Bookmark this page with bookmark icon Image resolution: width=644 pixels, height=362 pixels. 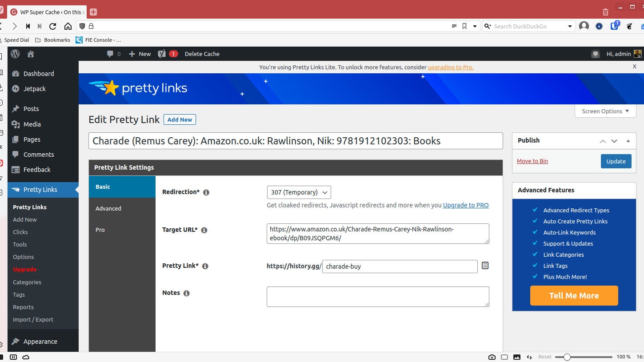(x=464, y=26)
